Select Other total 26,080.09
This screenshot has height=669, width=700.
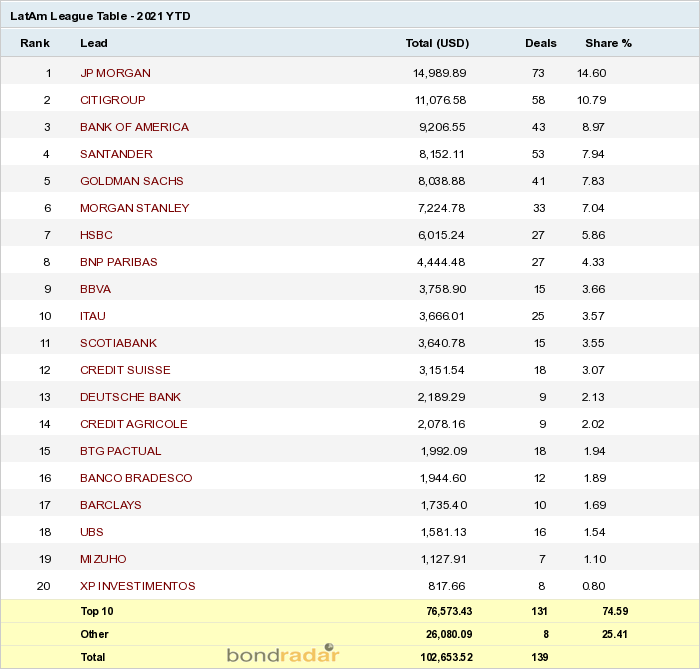[x=449, y=634]
